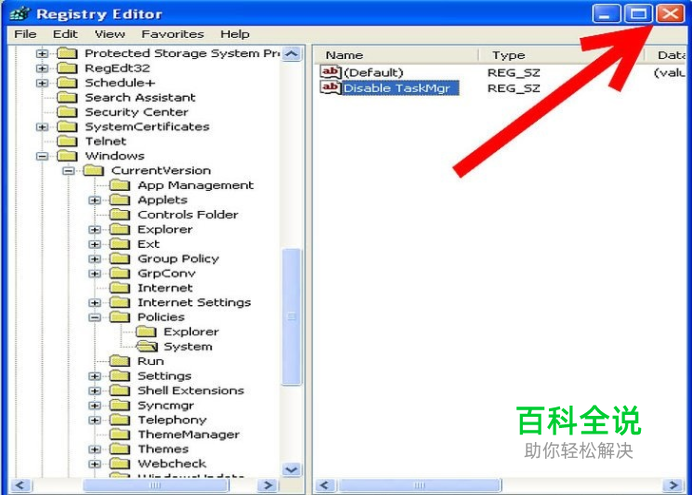Viewport: 692px width, 495px height.
Task: Select the Run folder icon
Action: click(x=120, y=361)
